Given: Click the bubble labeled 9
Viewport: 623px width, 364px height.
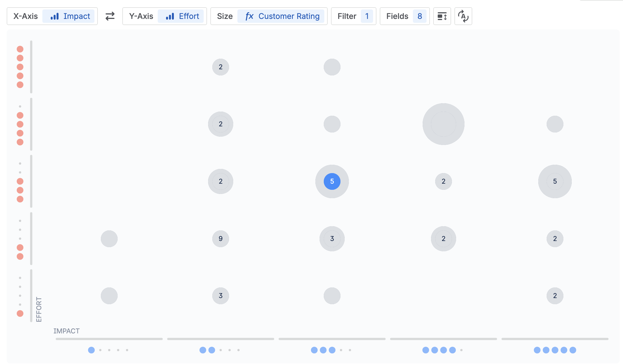Looking at the screenshot, I should click(221, 239).
